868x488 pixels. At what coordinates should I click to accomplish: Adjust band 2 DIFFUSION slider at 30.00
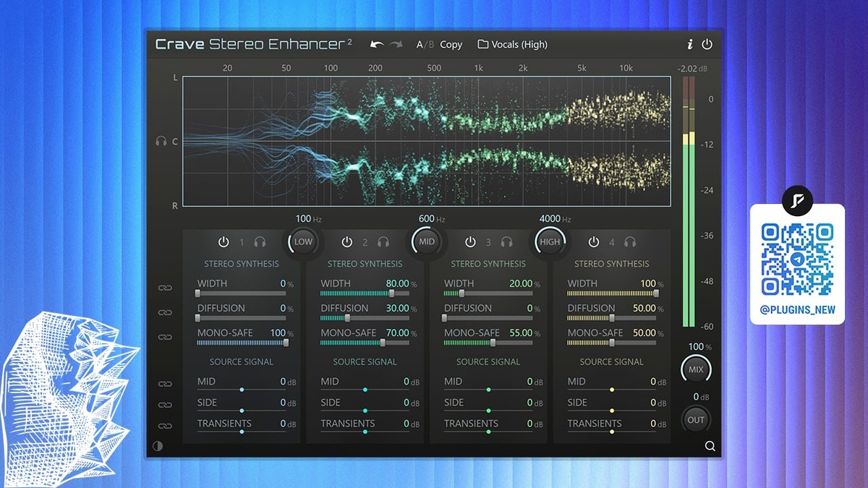(365, 318)
